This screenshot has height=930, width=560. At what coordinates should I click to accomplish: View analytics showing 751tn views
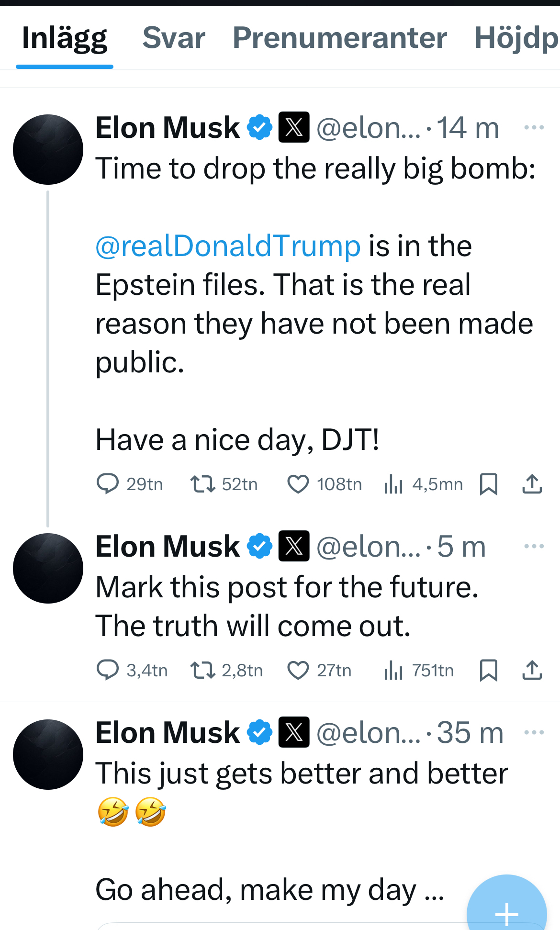tap(393, 670)
